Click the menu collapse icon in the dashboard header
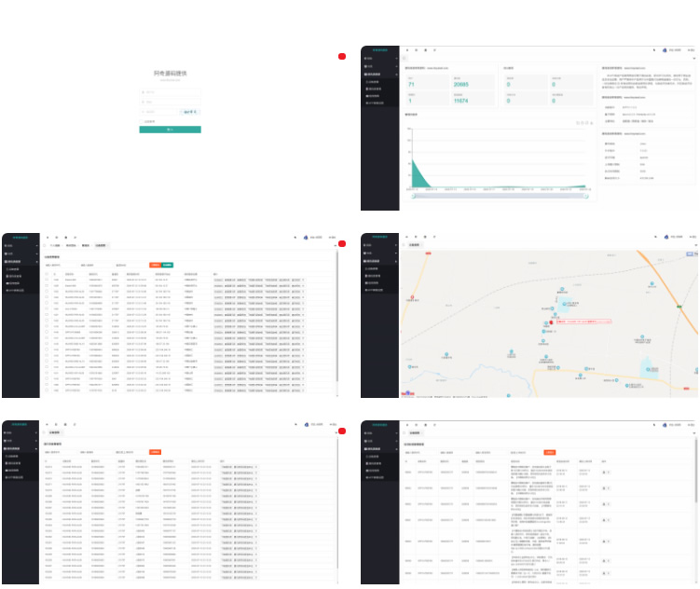 406,49
